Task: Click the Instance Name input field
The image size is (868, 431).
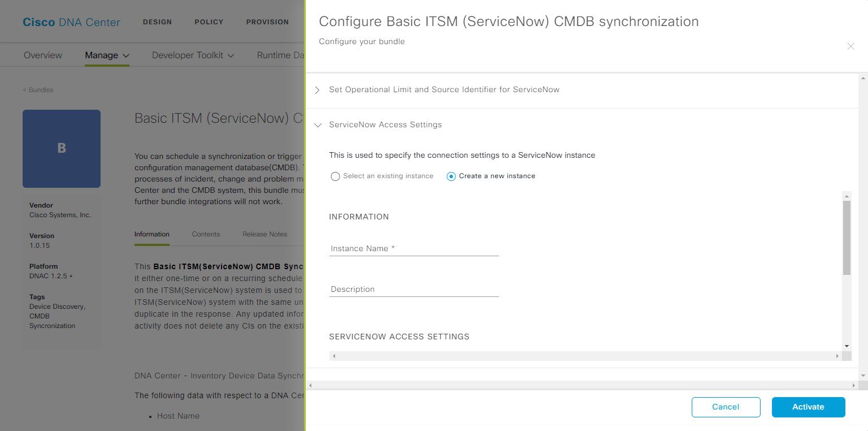Action: point(414,248)
